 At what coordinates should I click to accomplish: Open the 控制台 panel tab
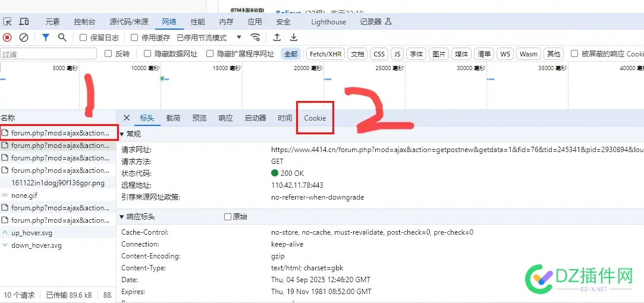pyautogui.click(x=84, y=22)
